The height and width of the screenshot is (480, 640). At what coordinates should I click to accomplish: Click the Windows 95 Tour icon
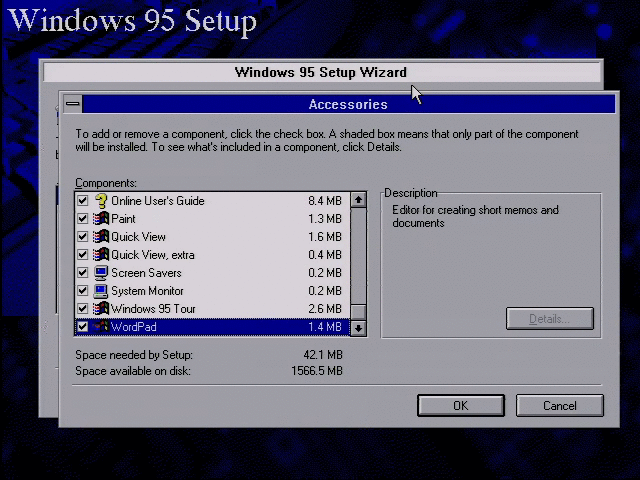(x=101, y=309)
